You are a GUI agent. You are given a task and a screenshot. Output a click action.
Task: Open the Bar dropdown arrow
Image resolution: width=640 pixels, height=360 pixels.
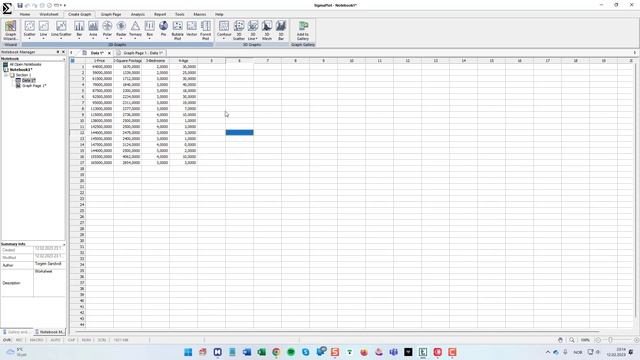tap(79, 39)
